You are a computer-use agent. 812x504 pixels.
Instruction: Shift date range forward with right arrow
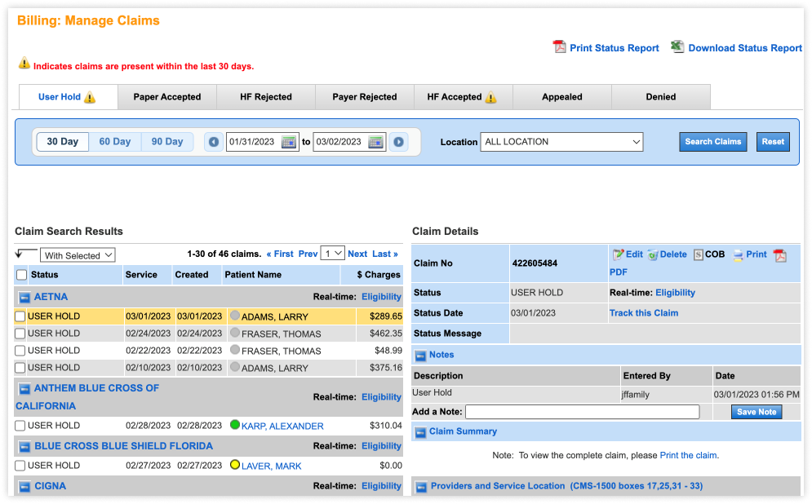tap(398, 142)
